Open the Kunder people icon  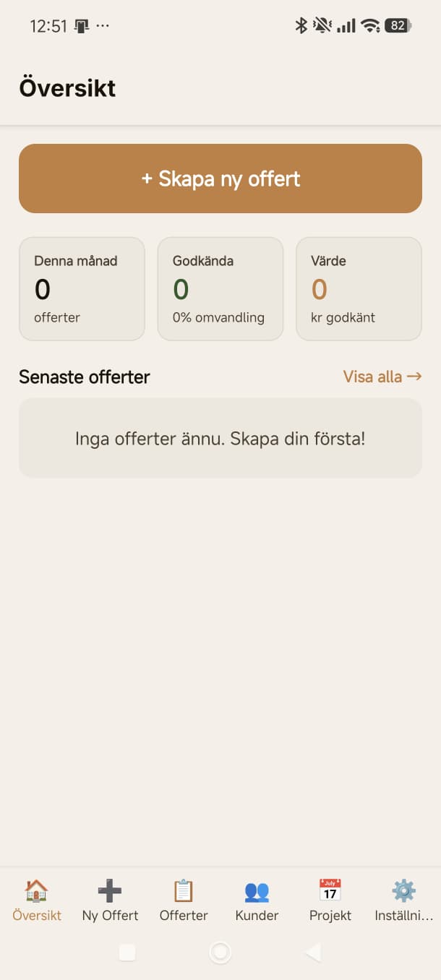pyautogui.click(x=257, y=893)
